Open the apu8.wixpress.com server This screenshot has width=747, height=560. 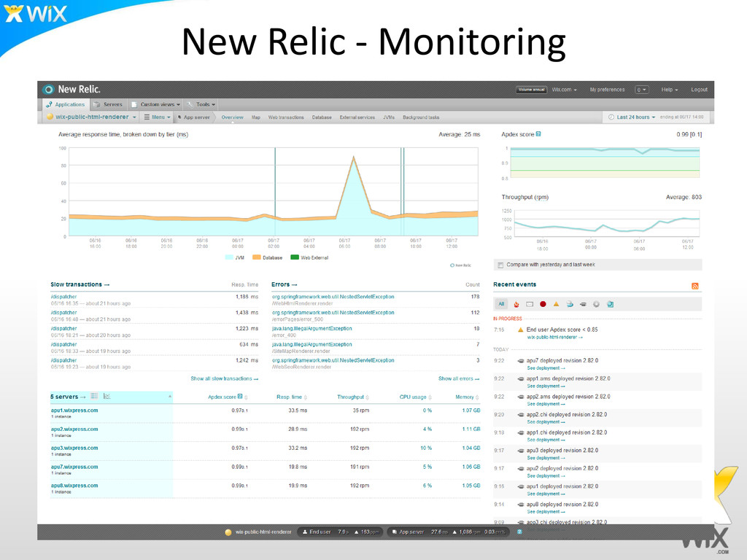tap(74, 486)
